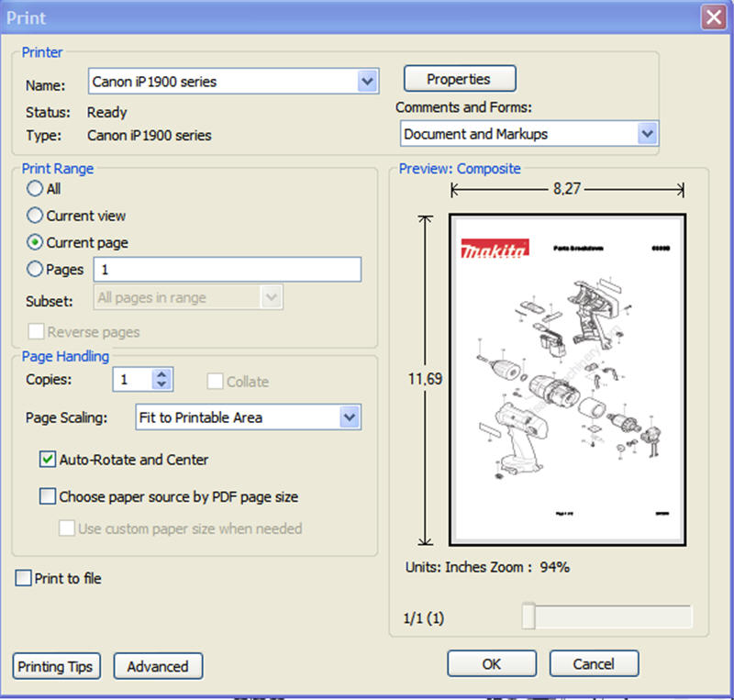This screenshot has width=734, height=700.
Task: Expand Comments and Forms dropdown
Action: pyautogui.click(x=647, y=134)
